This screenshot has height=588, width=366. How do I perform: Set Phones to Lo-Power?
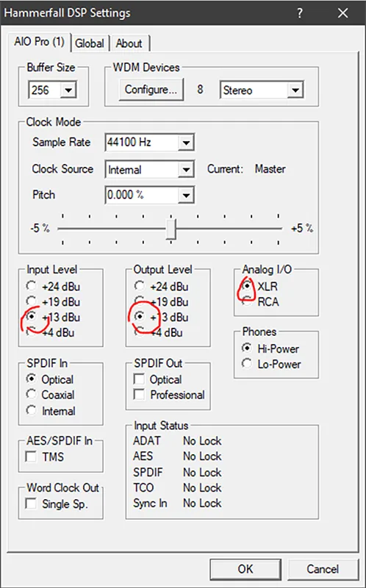tap(247, 364)
